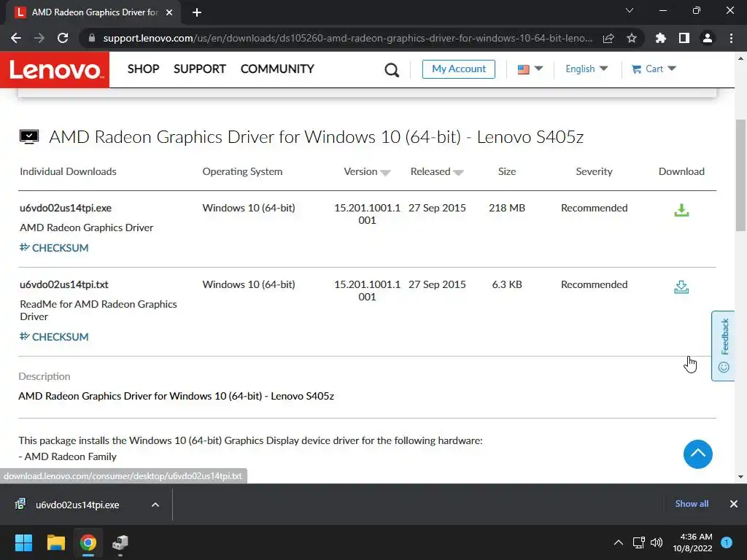Open the COMMUNITY menu
The width and height of the screenshot is (747, 560).
[x=277, y=69]
